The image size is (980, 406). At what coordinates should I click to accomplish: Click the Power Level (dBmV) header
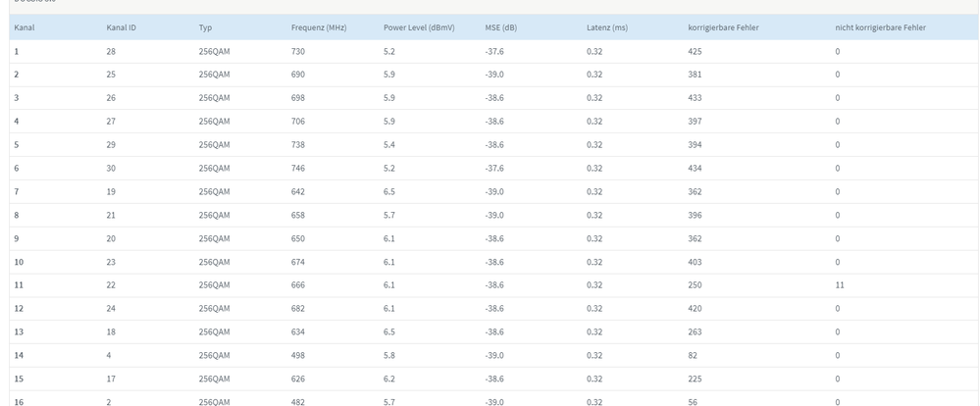coord(419,27)
